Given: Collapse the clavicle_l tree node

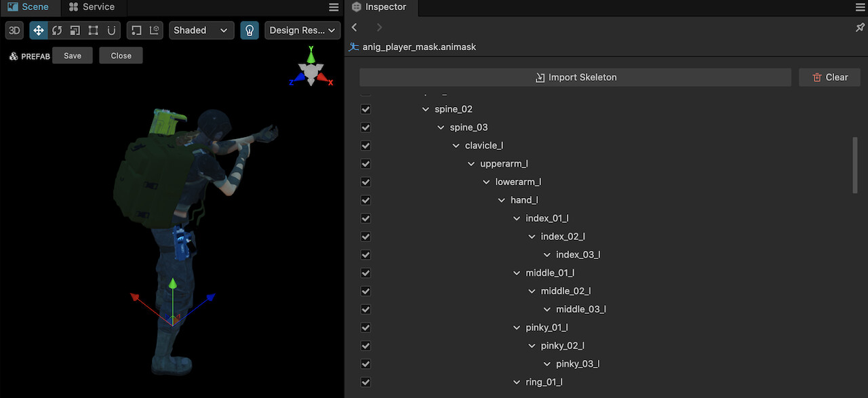Looking at the screenshot, I should pyautogui.click(x=456, y=146).
